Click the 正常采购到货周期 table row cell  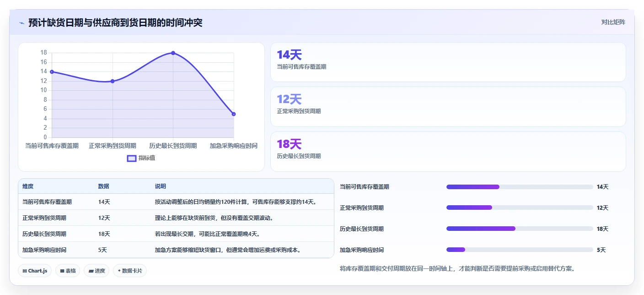point(44,218)
